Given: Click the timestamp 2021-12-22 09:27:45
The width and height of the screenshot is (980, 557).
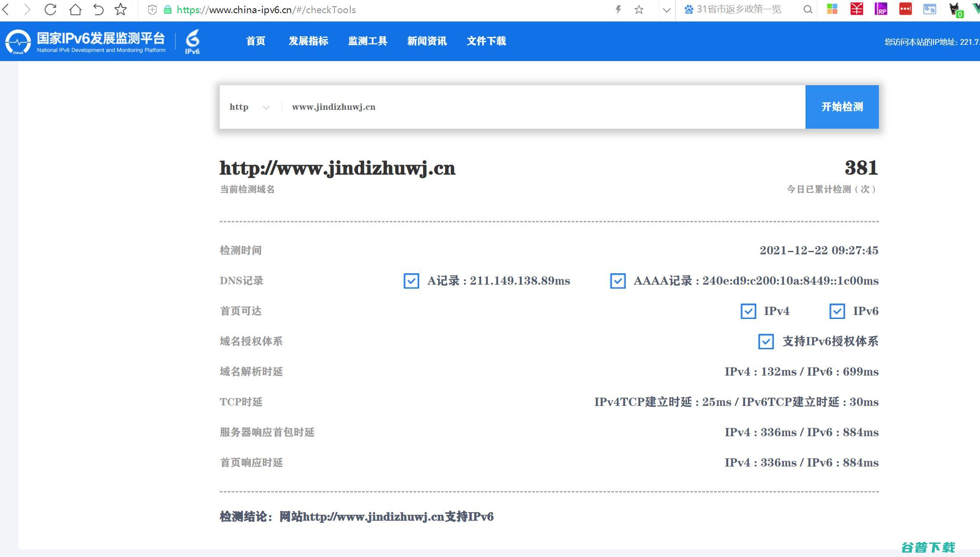Looking at the screenshot, I should [x=819, y=250].
